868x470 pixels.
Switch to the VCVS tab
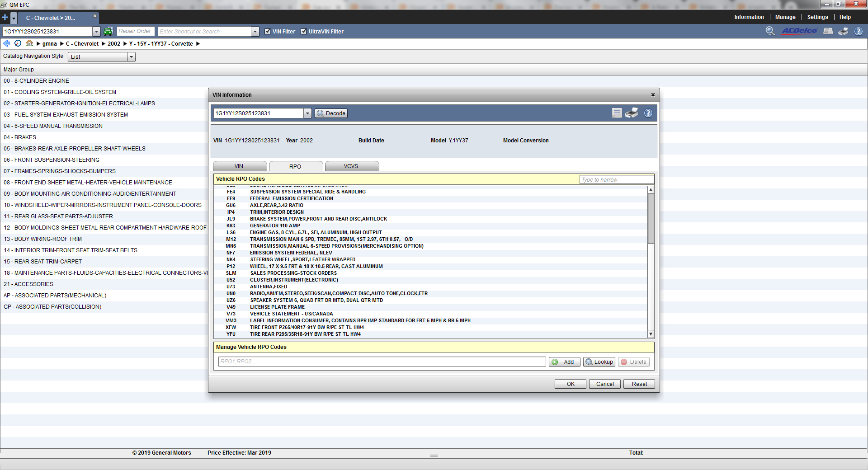point(351,166)
